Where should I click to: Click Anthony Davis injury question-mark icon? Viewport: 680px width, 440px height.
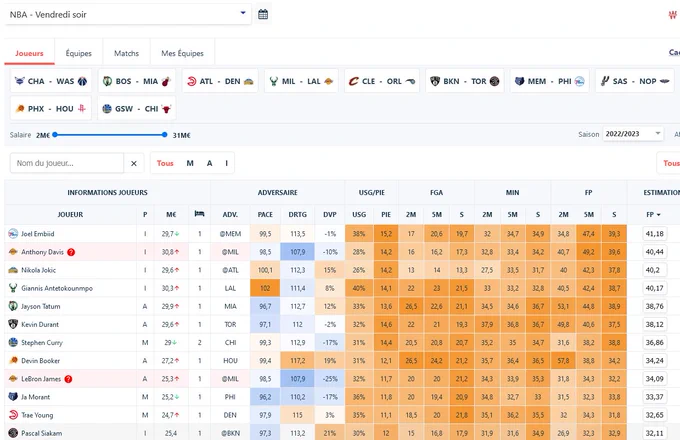point(71,252)
